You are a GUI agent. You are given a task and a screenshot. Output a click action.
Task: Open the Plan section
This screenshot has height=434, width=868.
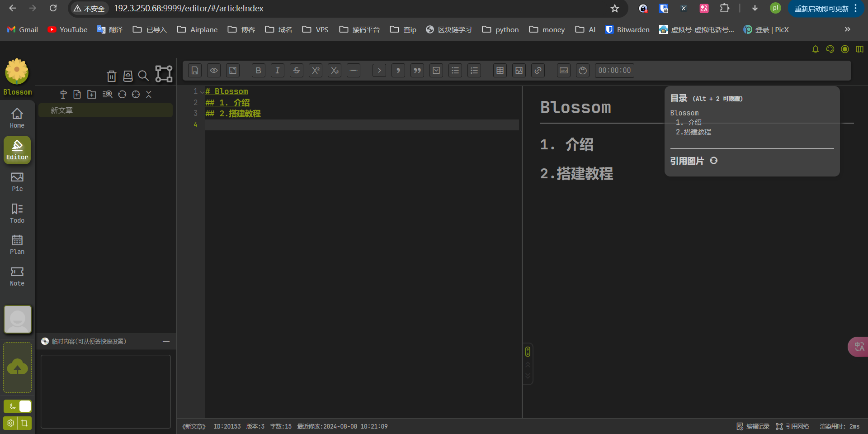(17, 244)
